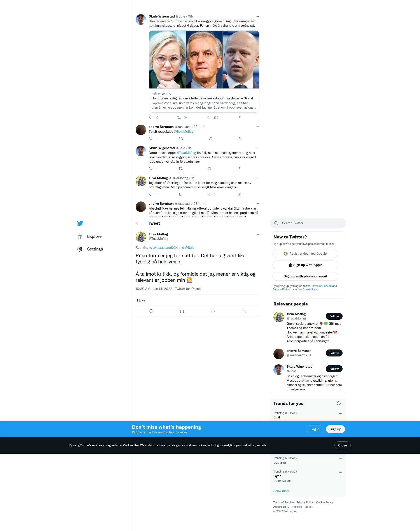Viewport: 420px width, 531px height.
Task: Click Sign up with Apple
Action: click(x=305, y=265)
